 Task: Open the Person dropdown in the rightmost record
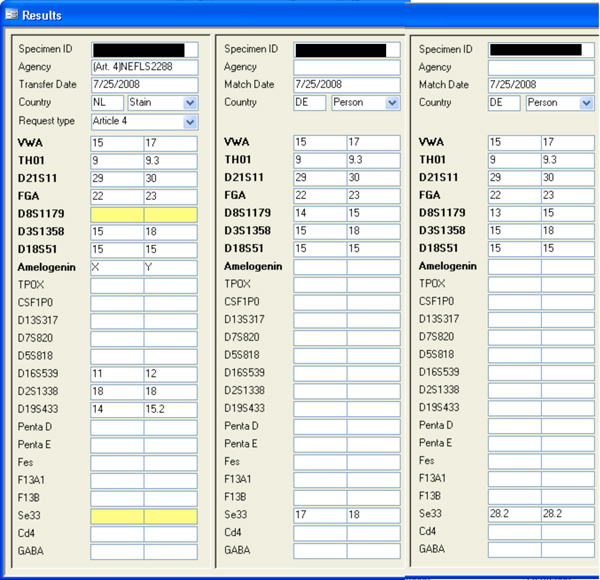pos(588,102)
